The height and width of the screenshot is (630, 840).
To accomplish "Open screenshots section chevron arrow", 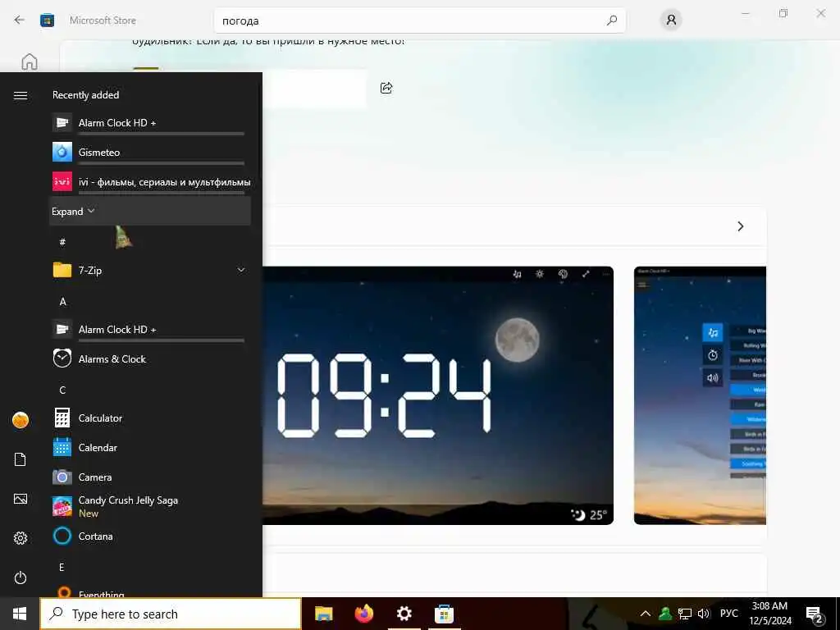I will click(x=741, y=226).
